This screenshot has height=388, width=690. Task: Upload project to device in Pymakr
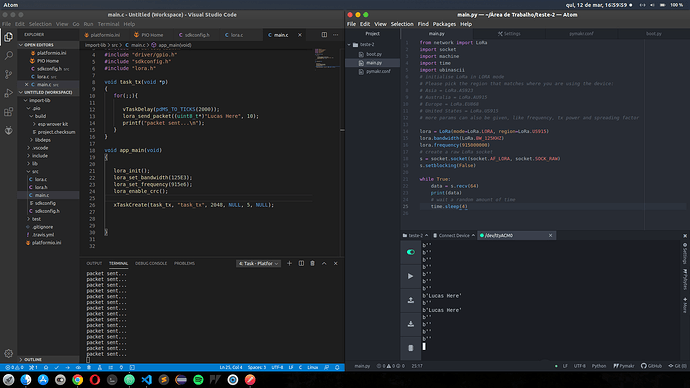click(x=411, y=300)
